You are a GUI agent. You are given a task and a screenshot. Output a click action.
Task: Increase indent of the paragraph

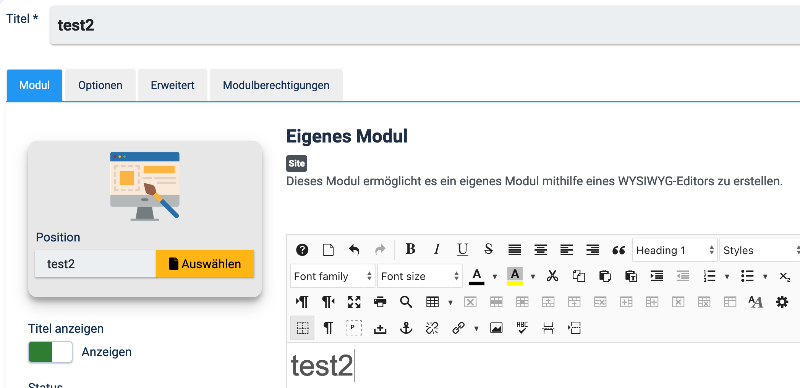657,276
